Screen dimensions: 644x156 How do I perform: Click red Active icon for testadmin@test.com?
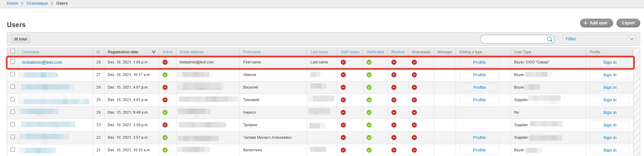tap(165, 62)
